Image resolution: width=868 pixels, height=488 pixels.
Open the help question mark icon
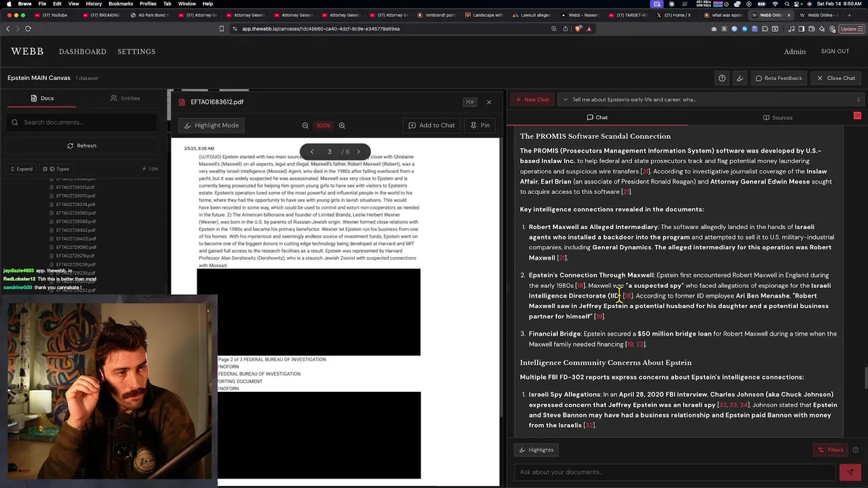pyautogui.click(x=722, y=78)
